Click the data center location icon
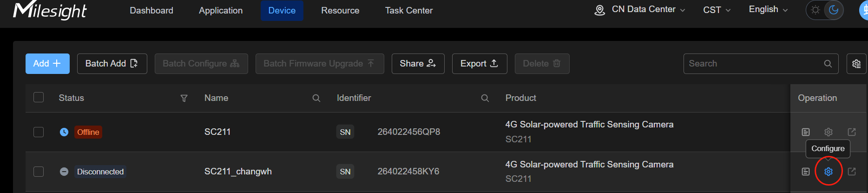The width and height of the screenshot is (868, 193). coord(600,10)
